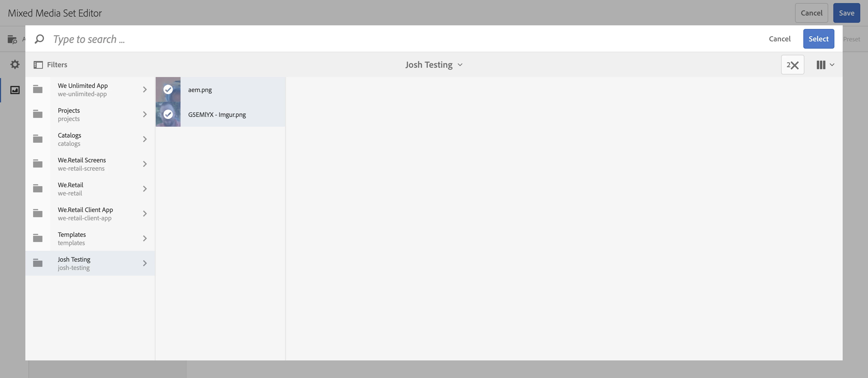Click Cancel in the asset picker dialog

click(x=779, y=39)
